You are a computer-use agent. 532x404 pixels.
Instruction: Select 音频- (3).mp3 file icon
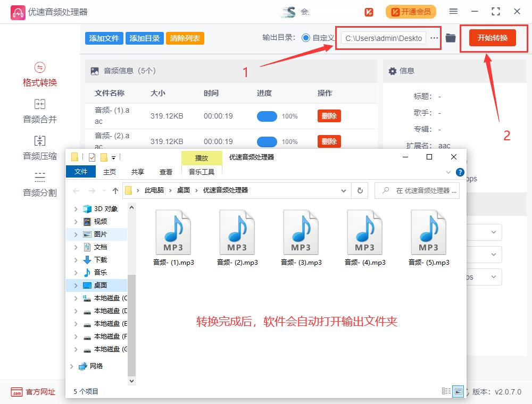coord(301,232)
